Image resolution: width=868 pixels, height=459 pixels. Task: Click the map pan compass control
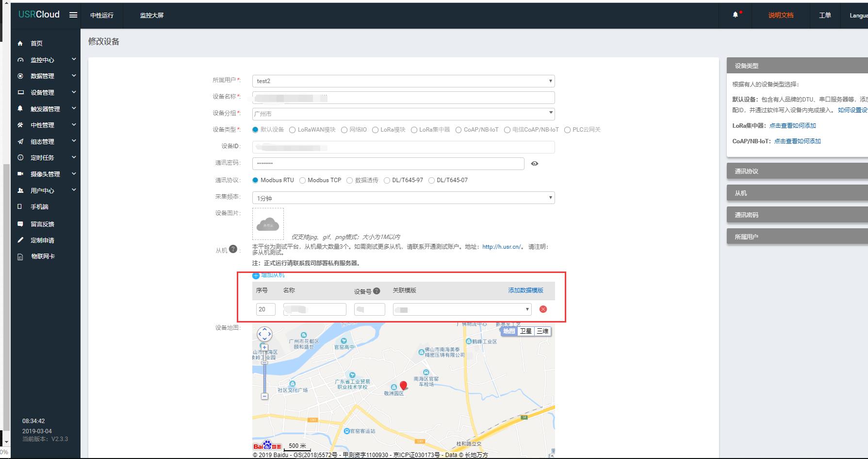click(264, 334)
